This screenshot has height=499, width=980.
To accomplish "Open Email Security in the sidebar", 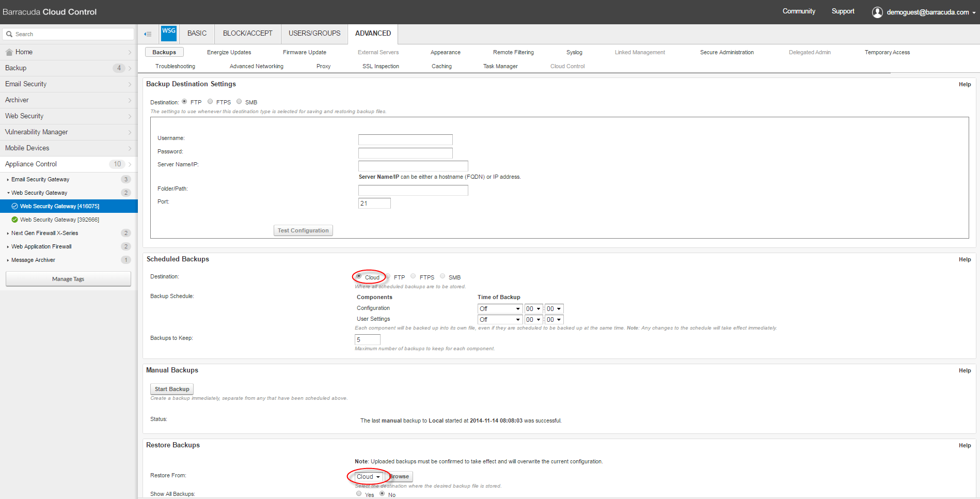I will [x=69, y=84].
